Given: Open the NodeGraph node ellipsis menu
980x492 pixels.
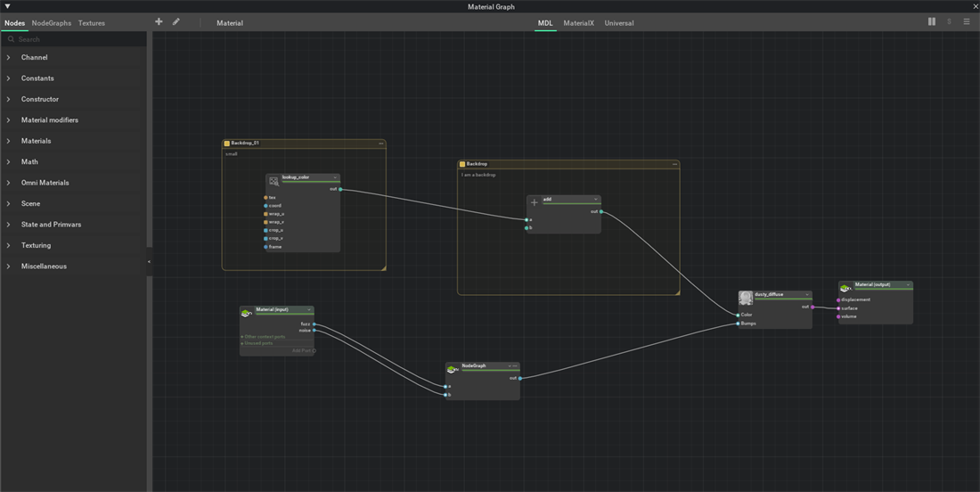Looking at the screenshot, I should point(515,365).
